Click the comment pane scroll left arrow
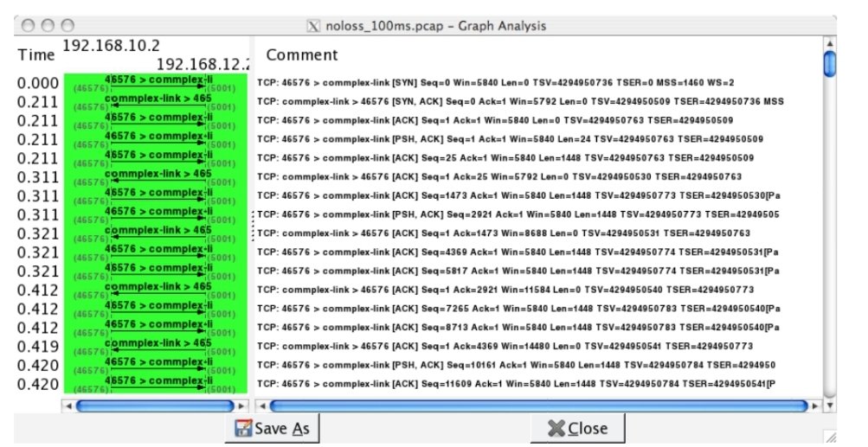Screen dimensions: 868x447 click(262, 406)
